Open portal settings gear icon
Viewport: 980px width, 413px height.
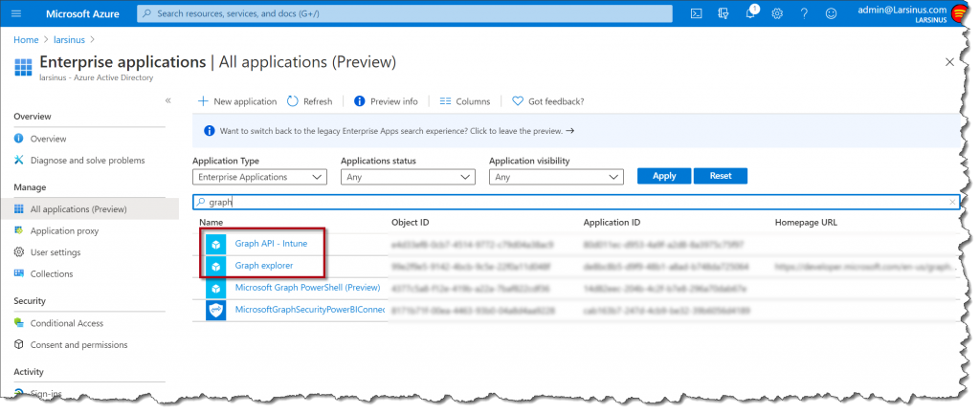[777, 13]
